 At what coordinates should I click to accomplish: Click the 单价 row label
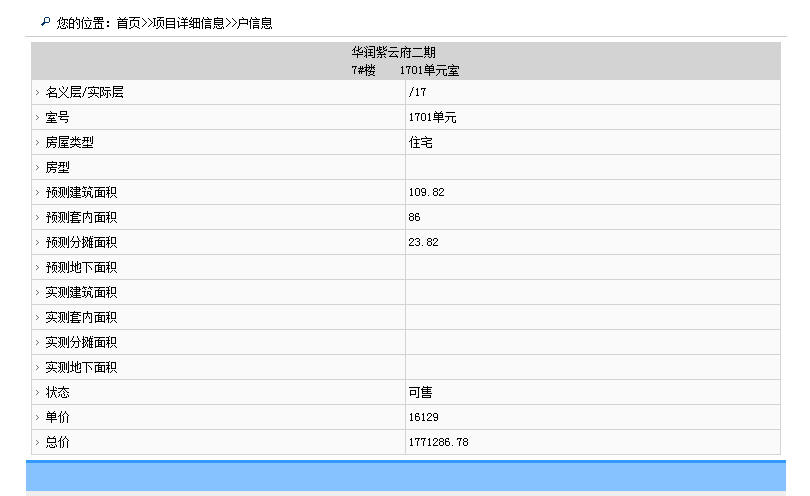[x=57, y=417]
